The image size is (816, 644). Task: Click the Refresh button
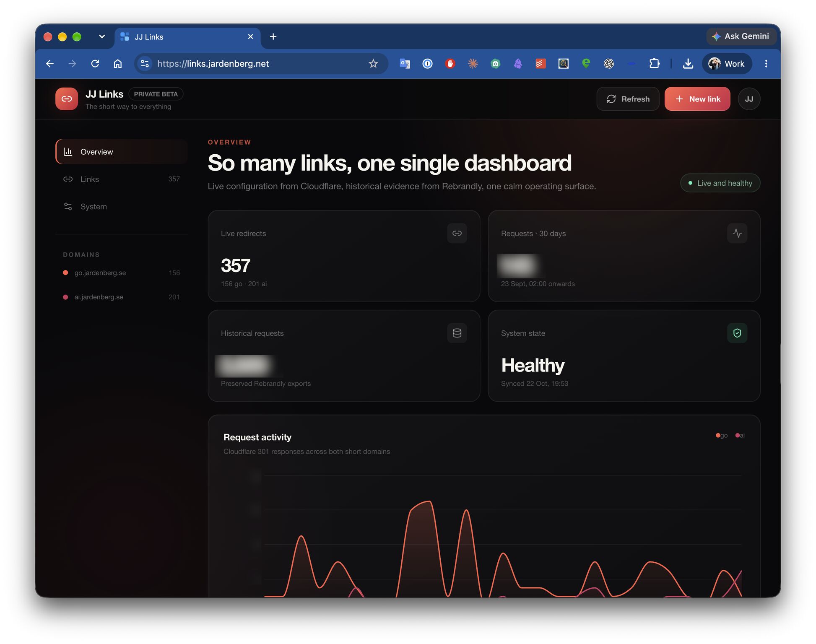coord(628,99)
